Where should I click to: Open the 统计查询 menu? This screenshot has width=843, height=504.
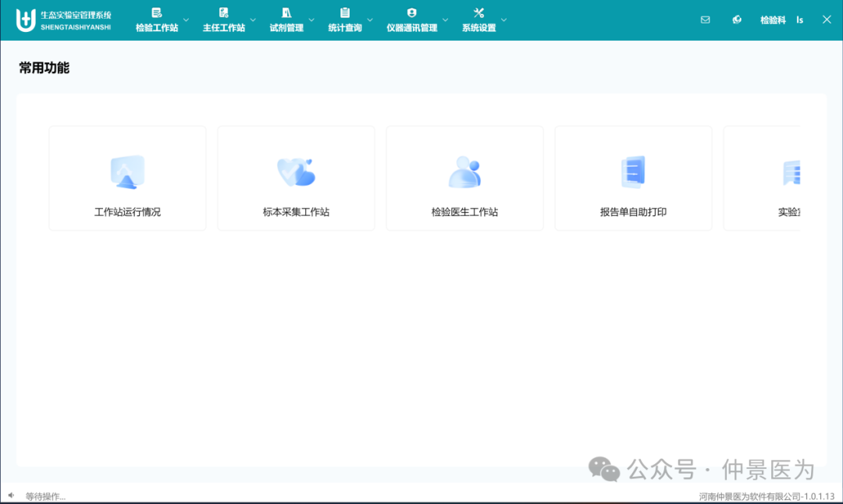[344, 20]
